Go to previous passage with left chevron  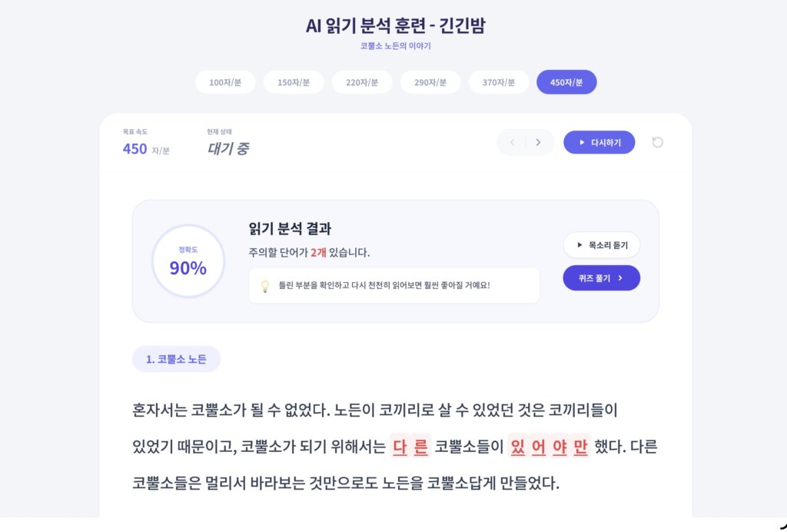click(x=513, y=142)
